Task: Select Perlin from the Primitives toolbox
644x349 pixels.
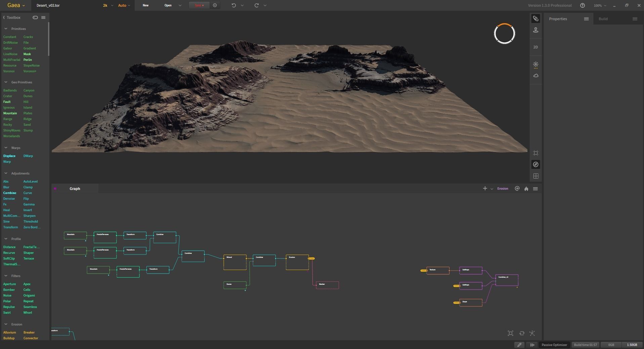Action: click(x=28, y=60)
